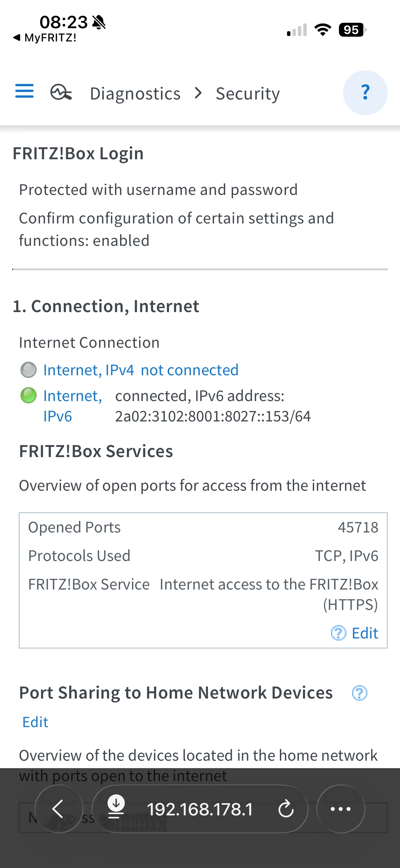Return to MyFRITZ! app via back arrow
400x868 pixels.
[44, 38]
